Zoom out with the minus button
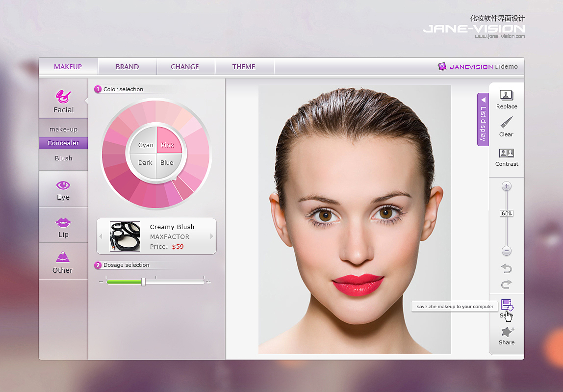This screenshot has width=563, height=392. [506, 250]
